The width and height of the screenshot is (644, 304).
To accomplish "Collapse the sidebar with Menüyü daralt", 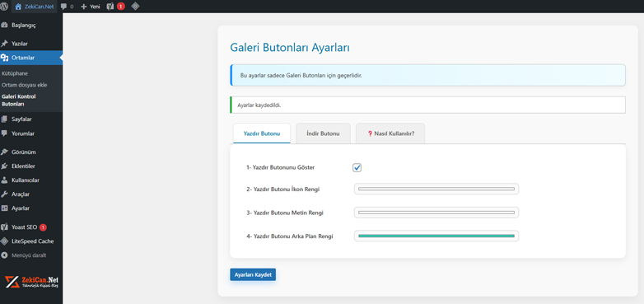I will click(x=31, y=255).
